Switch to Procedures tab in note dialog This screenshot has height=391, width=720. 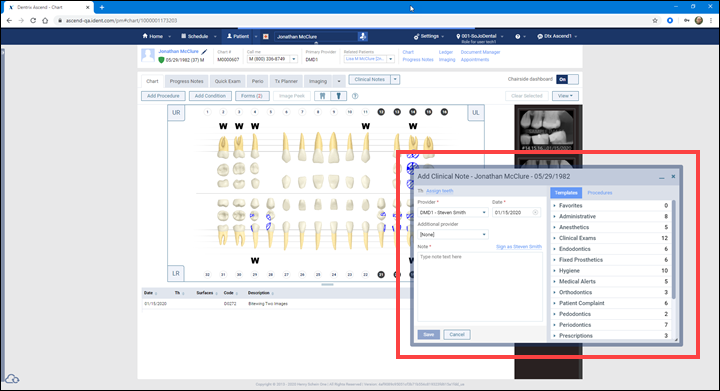point(600,193)
